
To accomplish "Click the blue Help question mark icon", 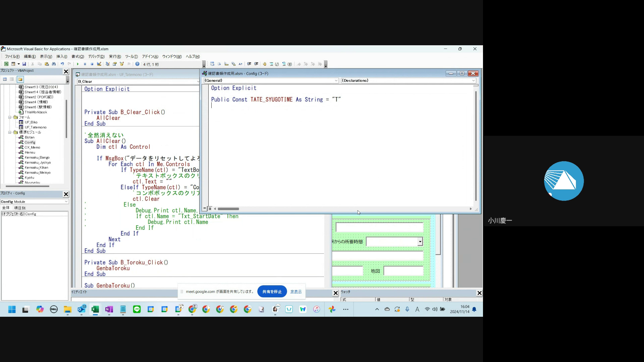I will (x=137, y=64).
